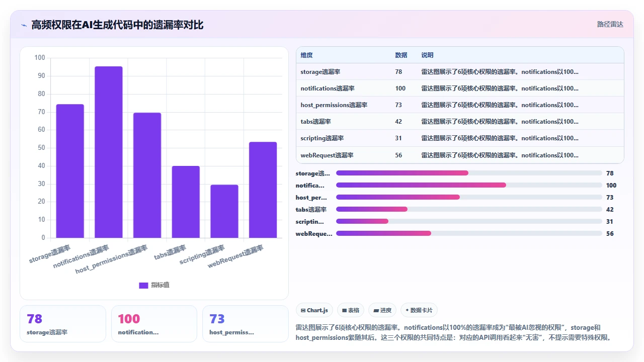Click value 100 in notifications table row

[x=400, y=88]
